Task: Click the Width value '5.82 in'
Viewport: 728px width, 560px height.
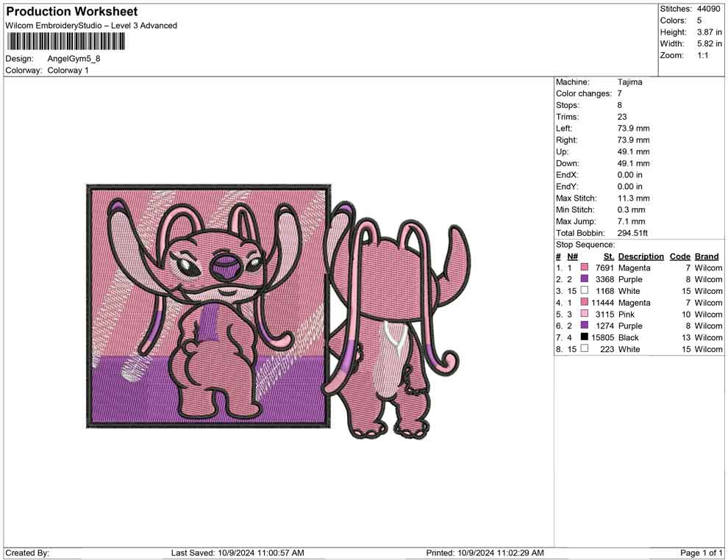Action: click(710, 43)
